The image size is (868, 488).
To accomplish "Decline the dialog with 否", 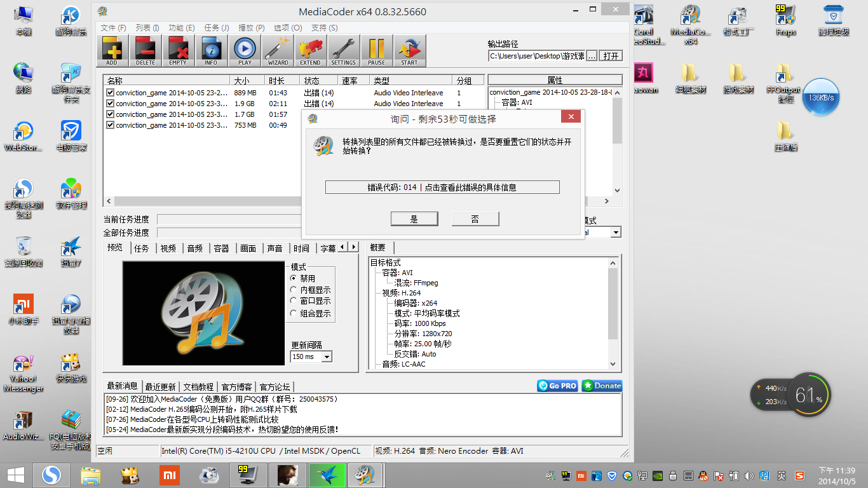I will tap(475, 219).
